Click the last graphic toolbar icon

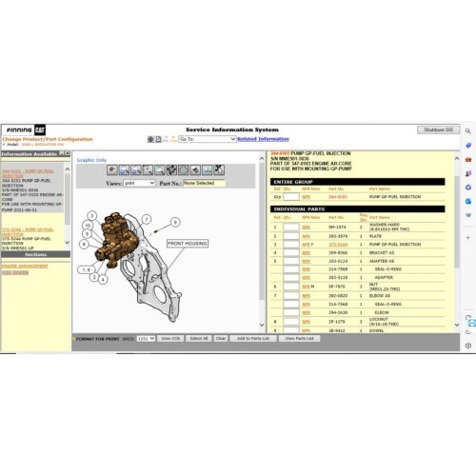pos(219,170)
